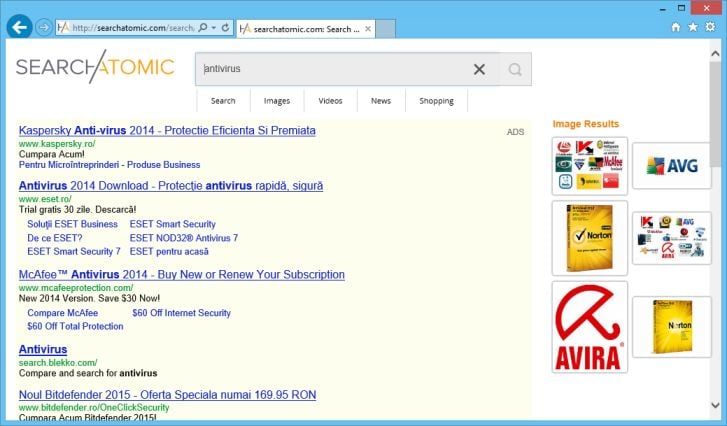This screenshot has width=727, height=426.
Task: Close the searchatomic.com tab
Action: pos(368,29)
